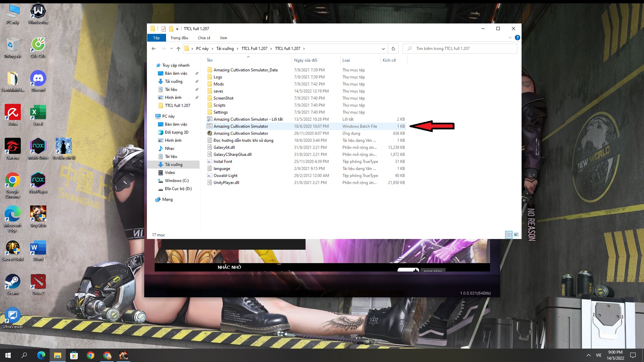Click Google Chrome in the taskbar
This screenshot has width=644, height=362.
point(91,355)
